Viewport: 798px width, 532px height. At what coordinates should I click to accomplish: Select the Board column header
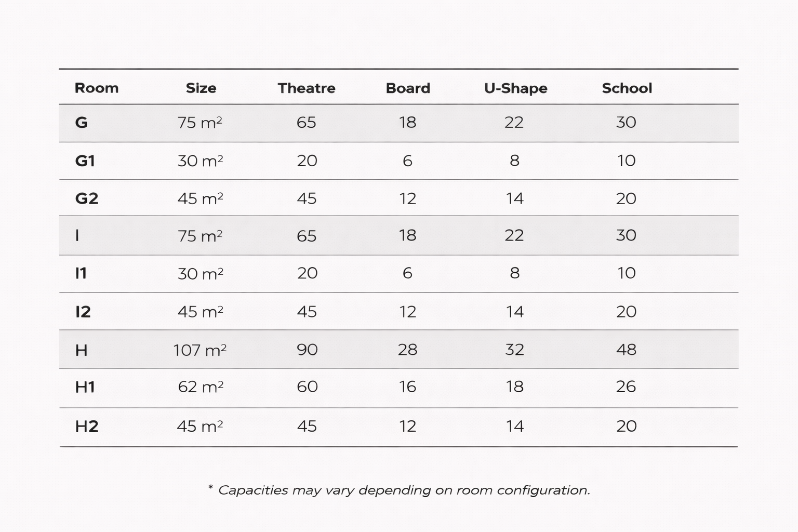pyautogui.click(x=408, y=88)
